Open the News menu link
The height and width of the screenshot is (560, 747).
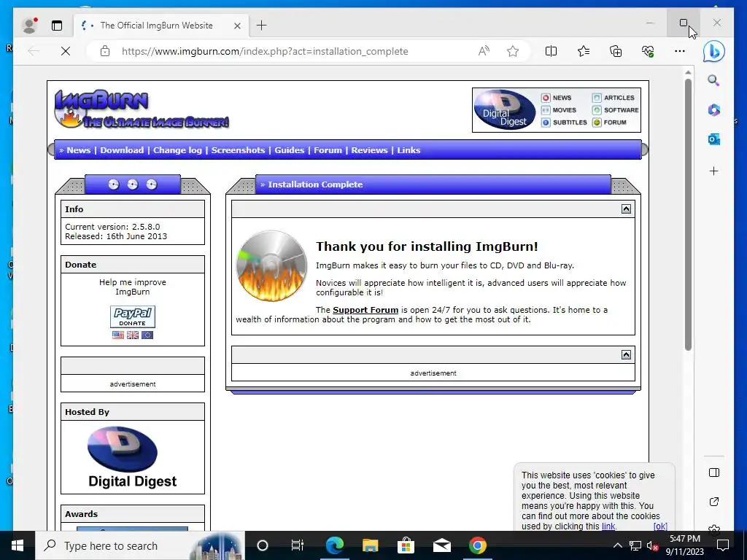pos(78,150)
